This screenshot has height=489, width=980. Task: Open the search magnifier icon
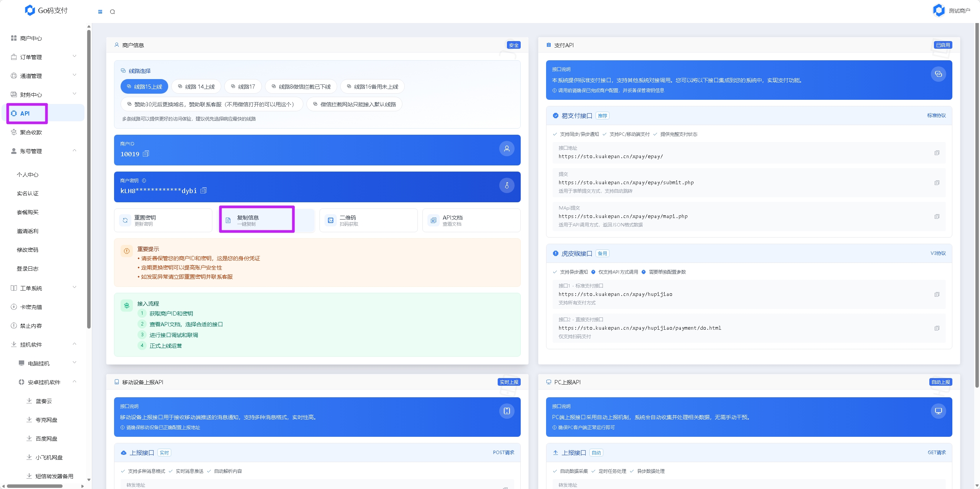pos(113,12)
